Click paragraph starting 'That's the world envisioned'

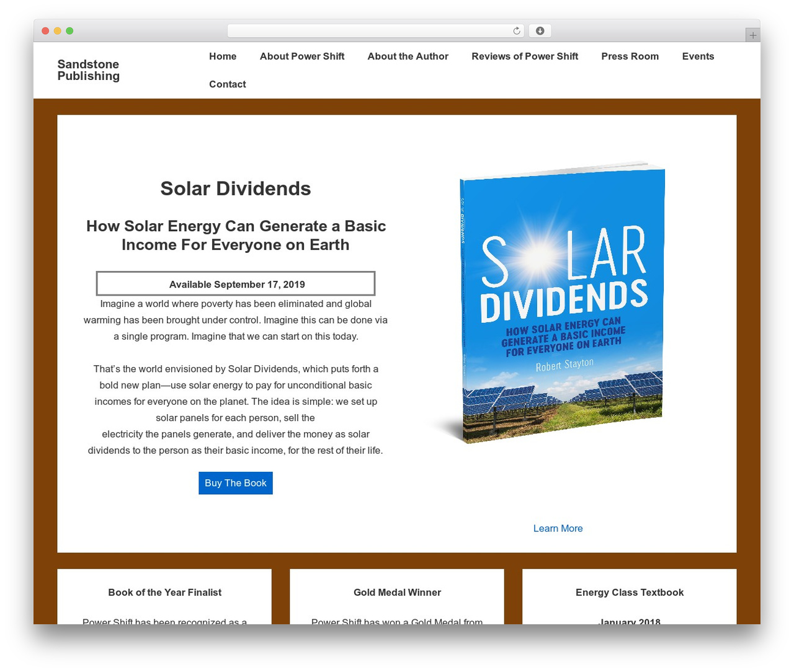click(236, 410)
